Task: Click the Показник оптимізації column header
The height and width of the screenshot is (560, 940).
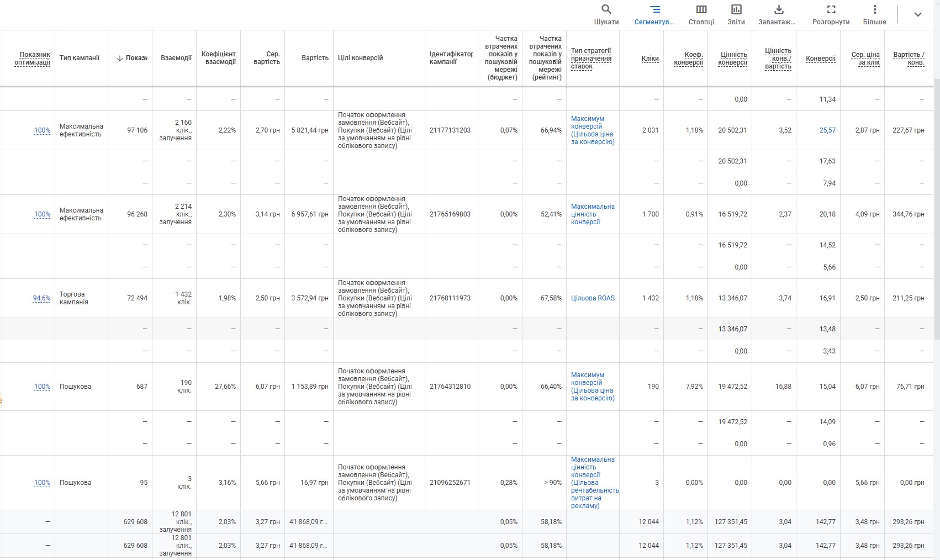Action: tap(33, 59)
